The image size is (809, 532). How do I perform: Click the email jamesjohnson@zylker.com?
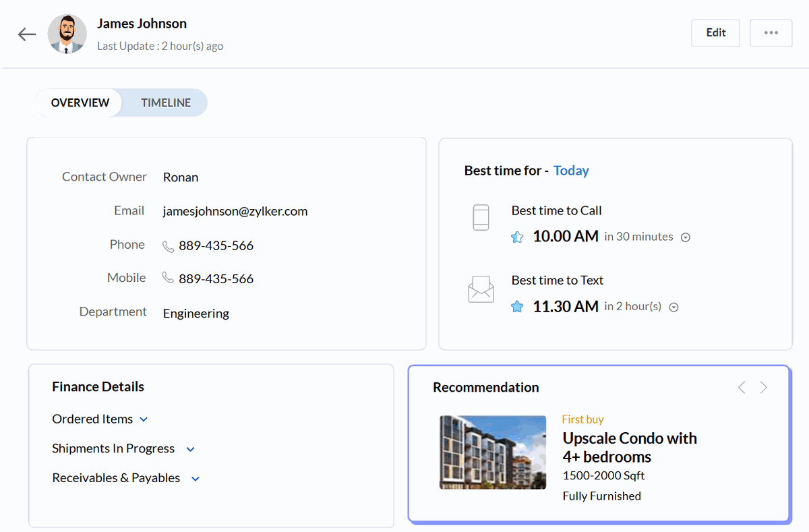click(235, 211)
